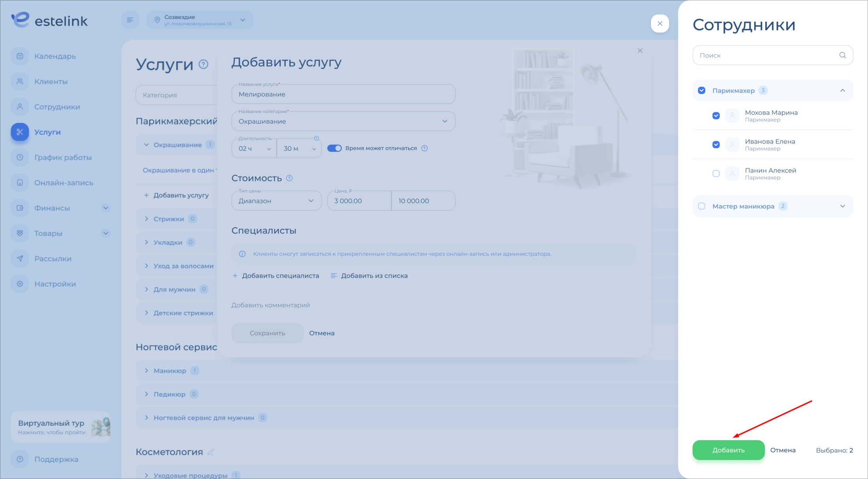
Task: Check the Панин Алексей checkbox
Action: pos(716,173)
